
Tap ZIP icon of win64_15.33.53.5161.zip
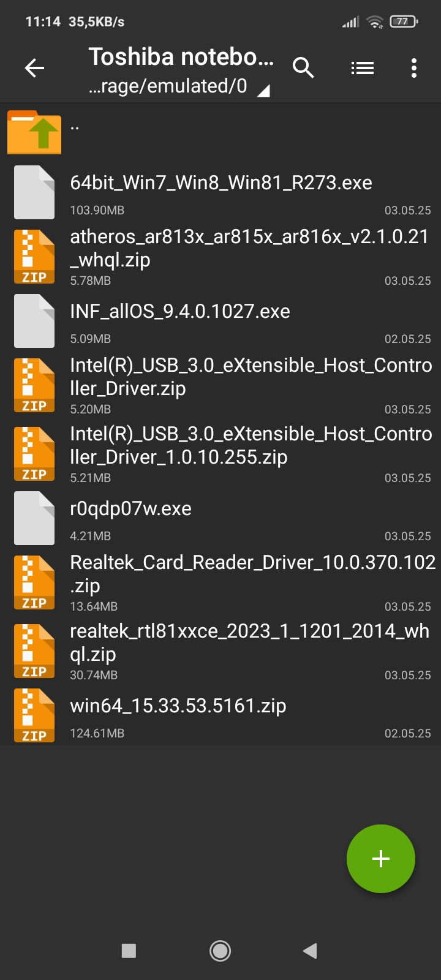[34, 715]
